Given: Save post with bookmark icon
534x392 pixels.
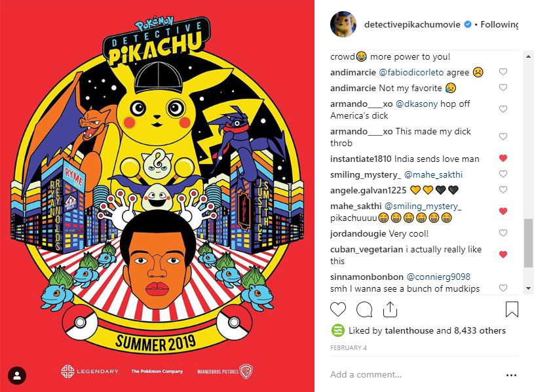Looking at the screenshot, I should coord(512,309).
